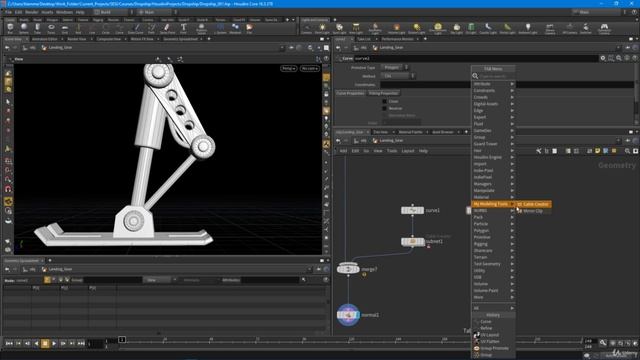This screenshot has width=640, height=360.
Task: Click the curve1 node icon
Action: pos(412,210)
